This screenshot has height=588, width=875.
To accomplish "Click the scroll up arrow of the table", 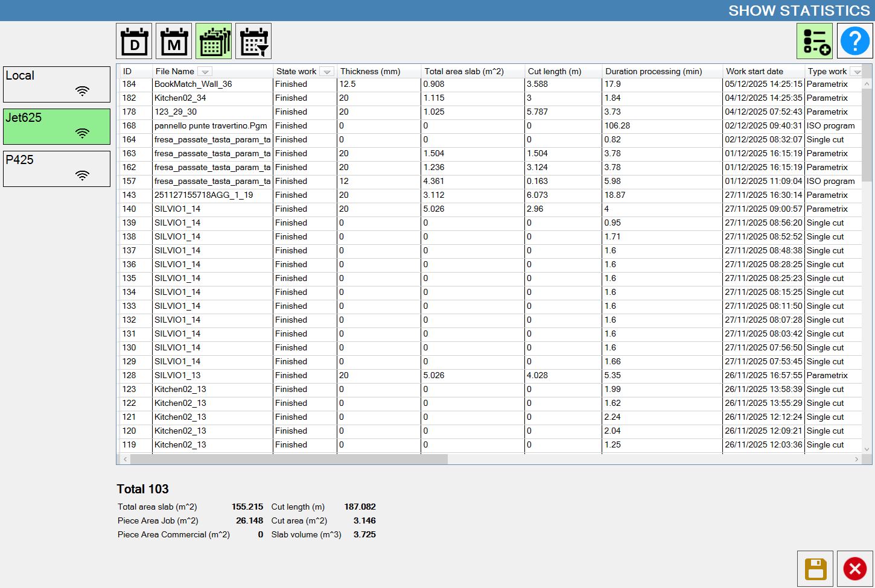I will pyautogui.click(x=867, y=84).
